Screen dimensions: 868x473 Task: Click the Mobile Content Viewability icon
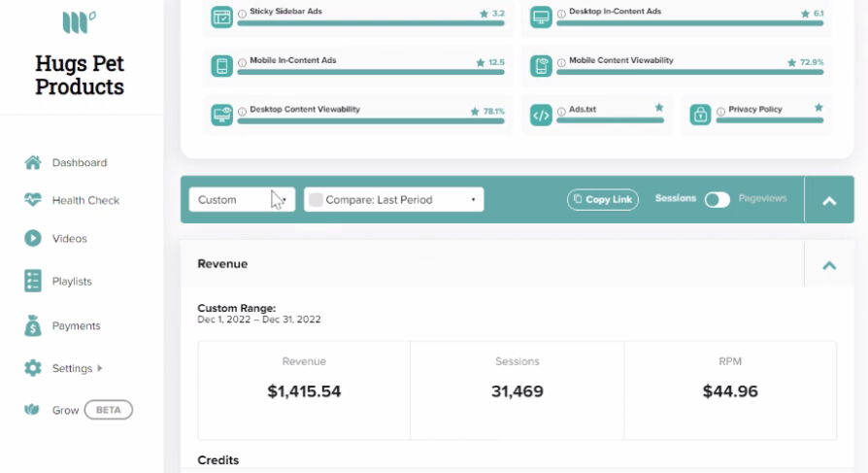click(541, 66)
